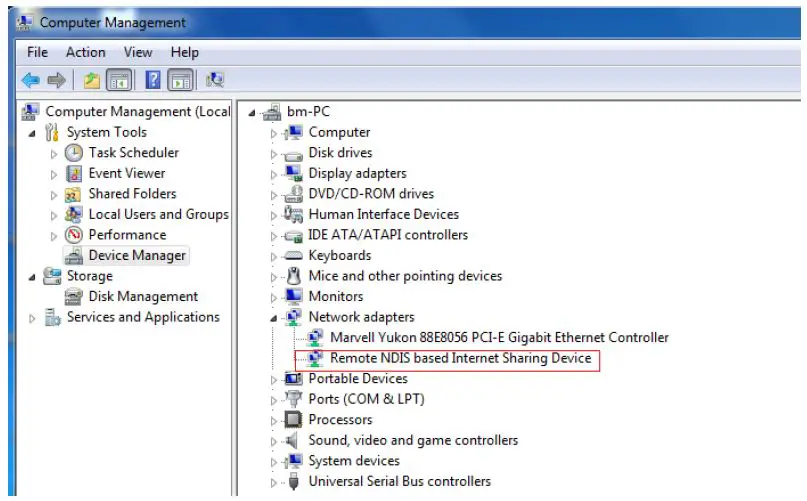
Task: Select Local Users and Groups
Action: click(x=159, y=214)
